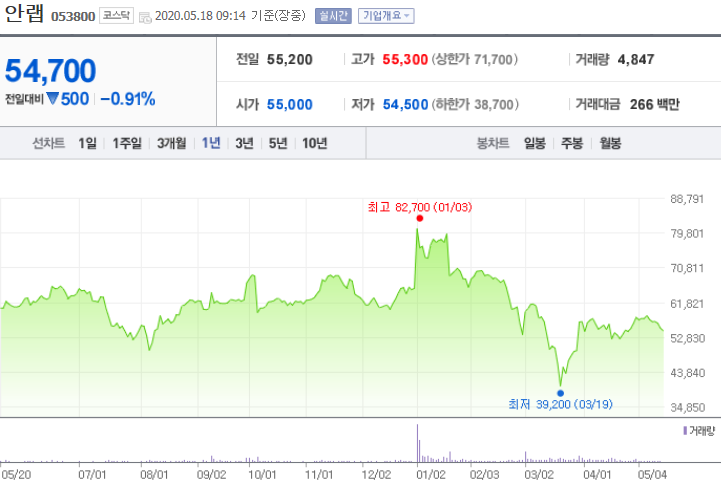Image resolution: width=721 pixels, height=494 pixels.
Task: Click the stock name 안랩
Action: coord(24,14)
